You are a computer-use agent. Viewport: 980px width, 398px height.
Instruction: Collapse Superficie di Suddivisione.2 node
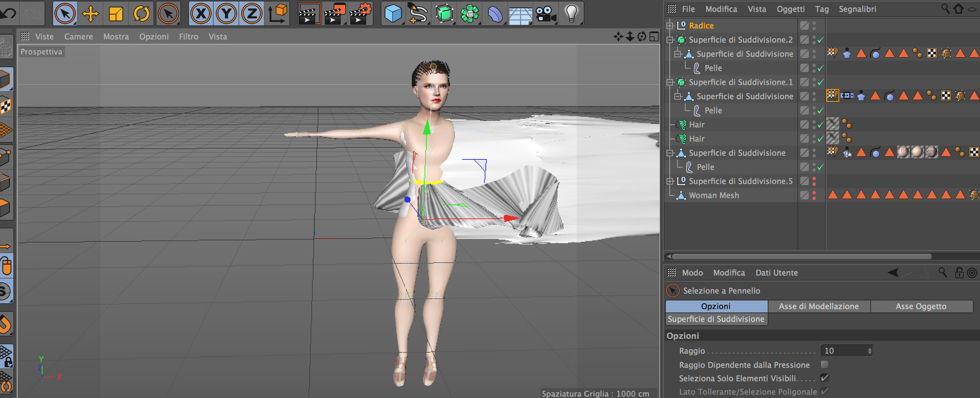point(670,40)
